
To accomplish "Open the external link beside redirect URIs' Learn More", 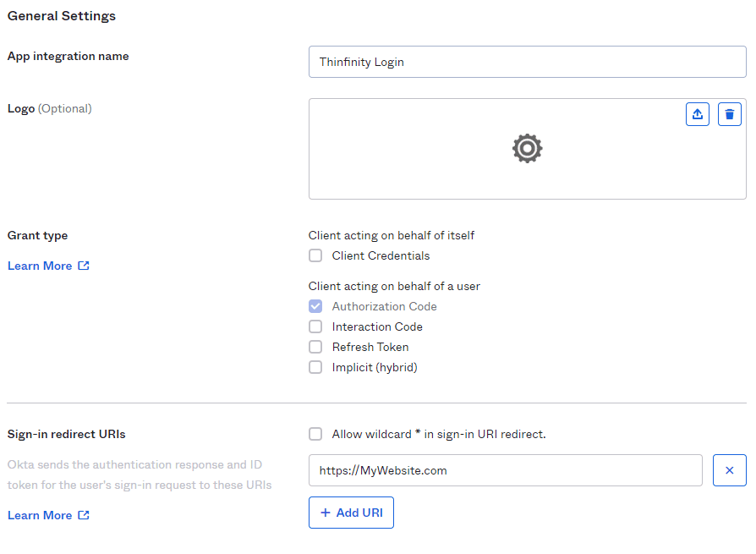I will pos(82,514).
